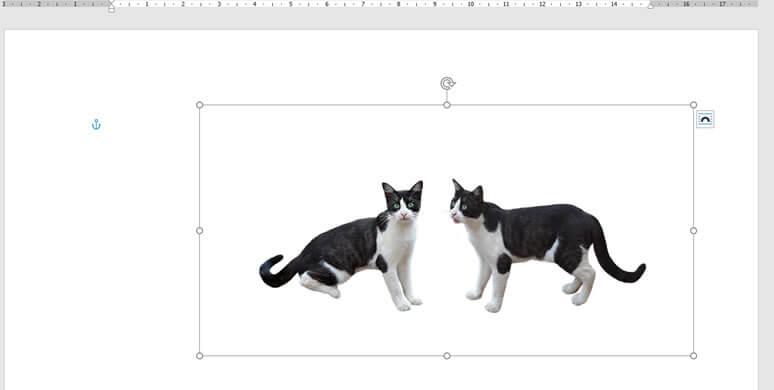The width and height of the screenshot is (774, 390).
Task: Click the ruler at the 10 mark
Action: coord(470,4)
